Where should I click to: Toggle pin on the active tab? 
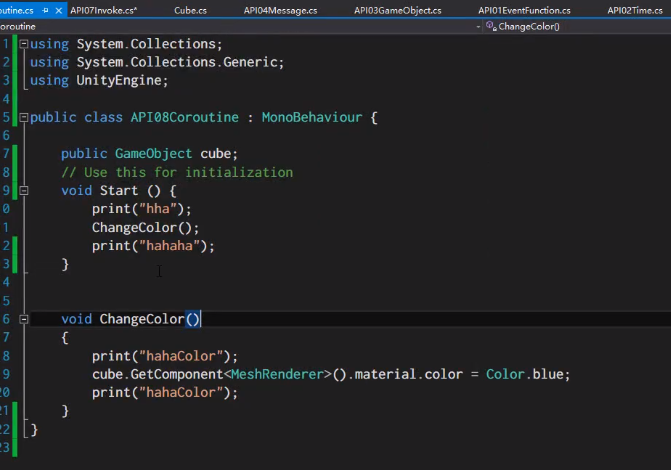[45, 11]
